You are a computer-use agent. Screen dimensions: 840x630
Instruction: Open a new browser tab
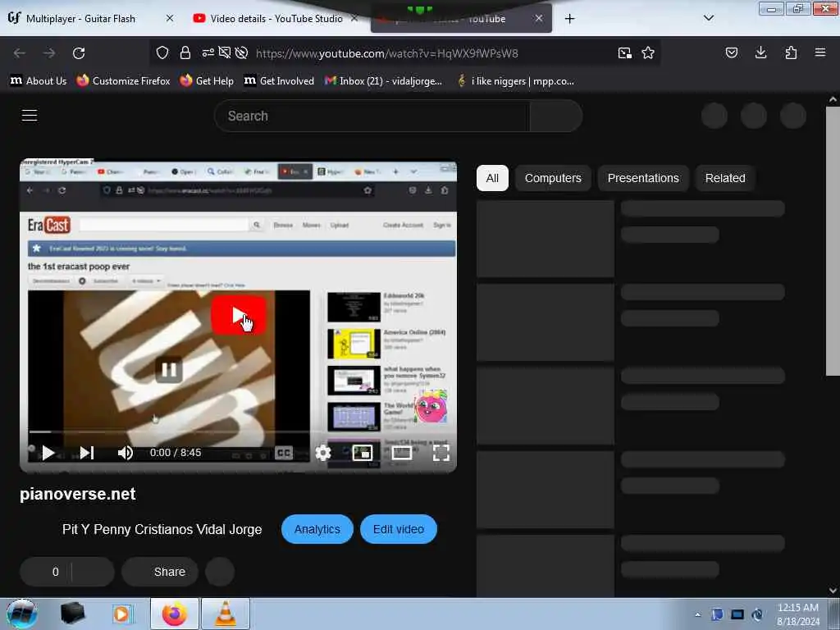(x=569, y=19)
